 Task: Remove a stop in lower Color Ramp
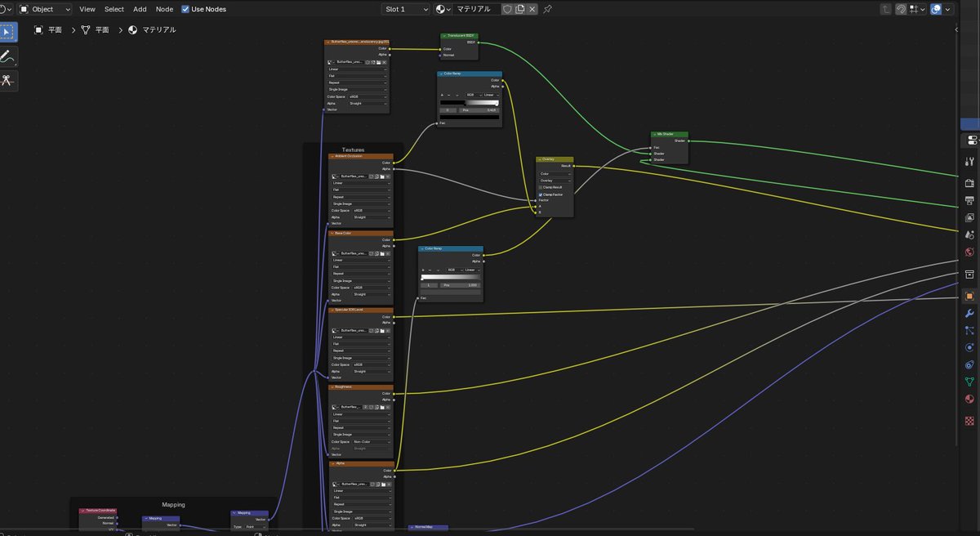point(429,270)
